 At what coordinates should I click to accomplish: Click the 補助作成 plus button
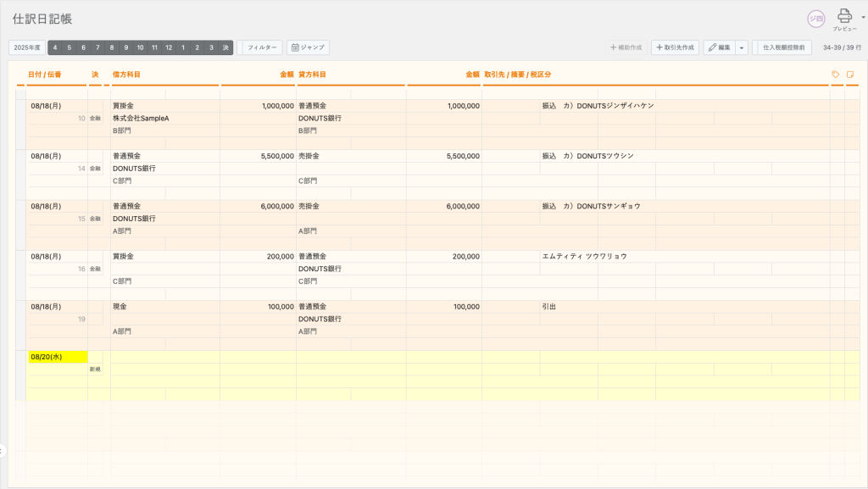(x=626, y=47)
